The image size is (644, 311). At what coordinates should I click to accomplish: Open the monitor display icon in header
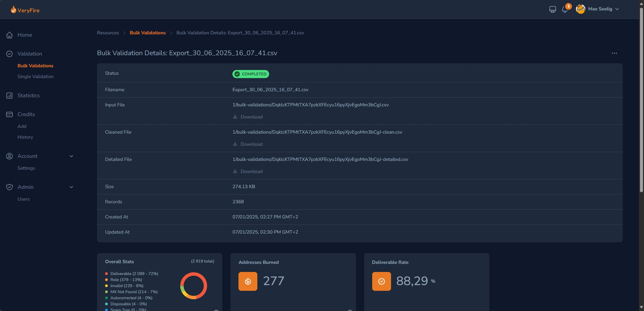pos(552,9)
